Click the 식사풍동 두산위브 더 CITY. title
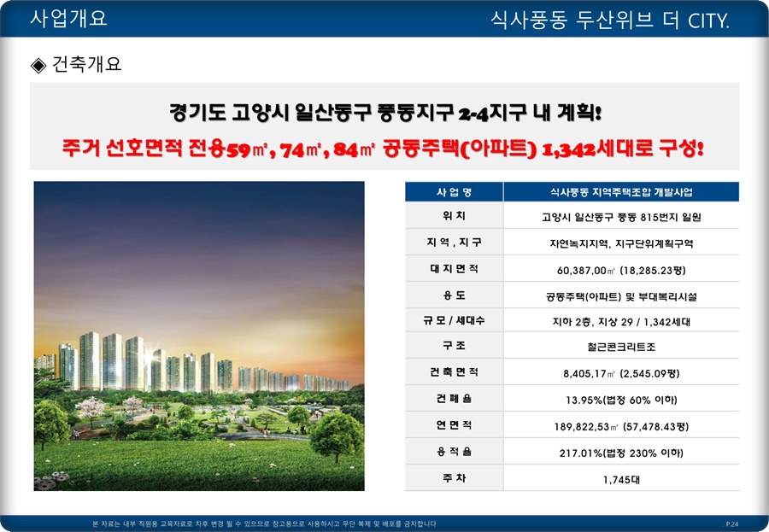 pos(609,20)
